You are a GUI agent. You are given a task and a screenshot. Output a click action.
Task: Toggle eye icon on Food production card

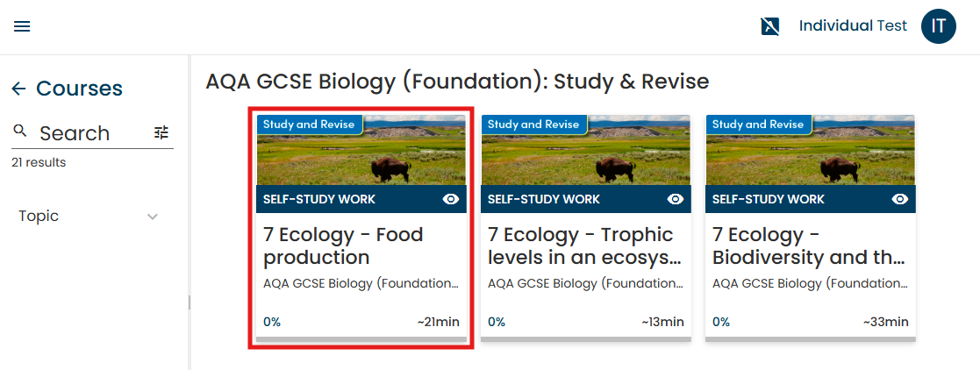tap(451, 199)
